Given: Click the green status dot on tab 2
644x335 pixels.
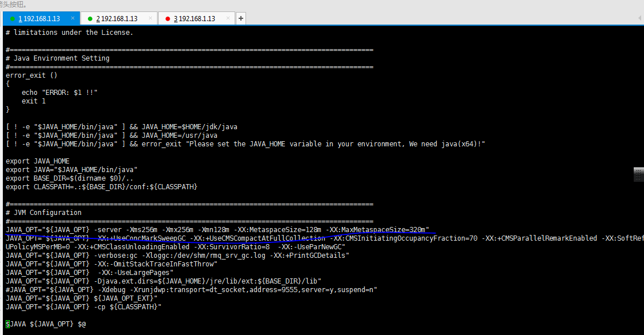Looking at the screenshot, I should (x=90, y=19).
